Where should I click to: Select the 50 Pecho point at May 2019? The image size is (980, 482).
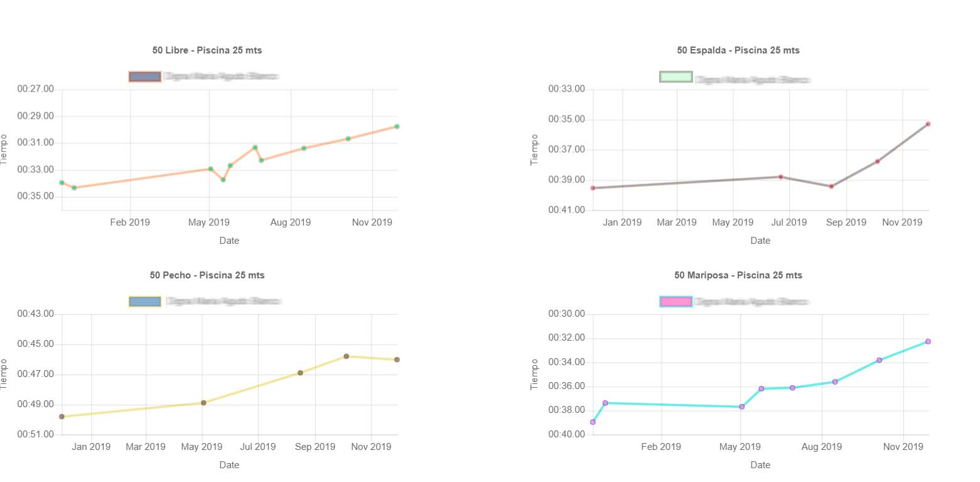click(x=203, y=403)
